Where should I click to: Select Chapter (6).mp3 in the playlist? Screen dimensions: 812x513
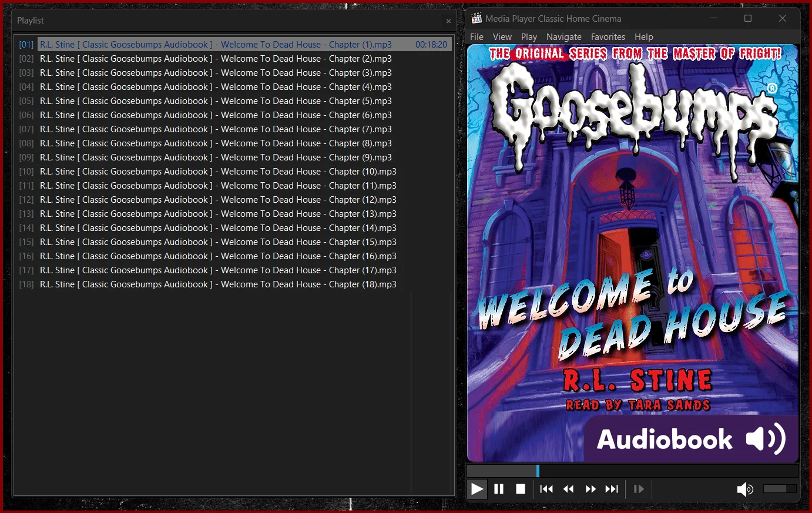[216, 115]
